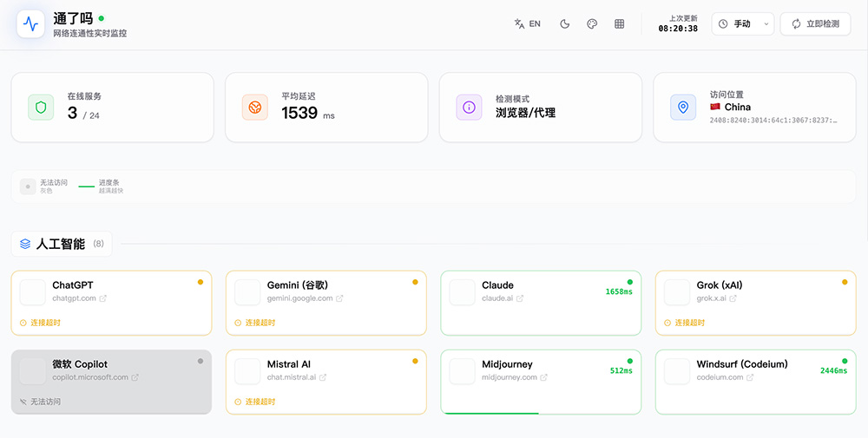Open the color theme palette icon
This screenshot has width=868, height=438.
click(592, 23)
